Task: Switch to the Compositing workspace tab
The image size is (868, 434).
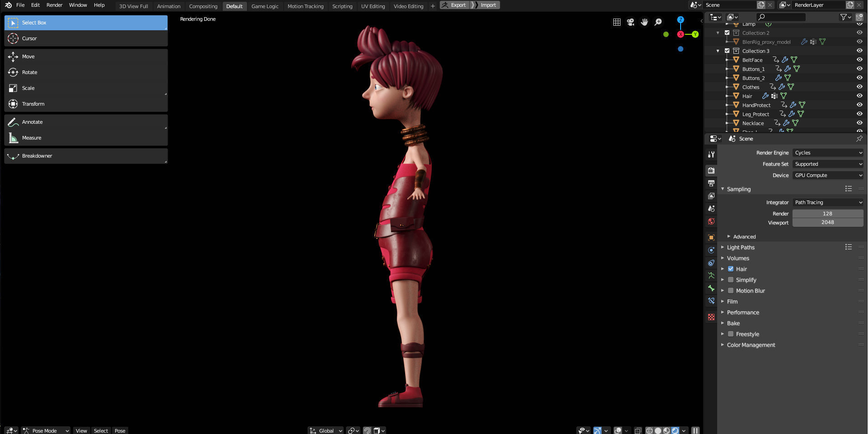Action: tap(203, 6)
